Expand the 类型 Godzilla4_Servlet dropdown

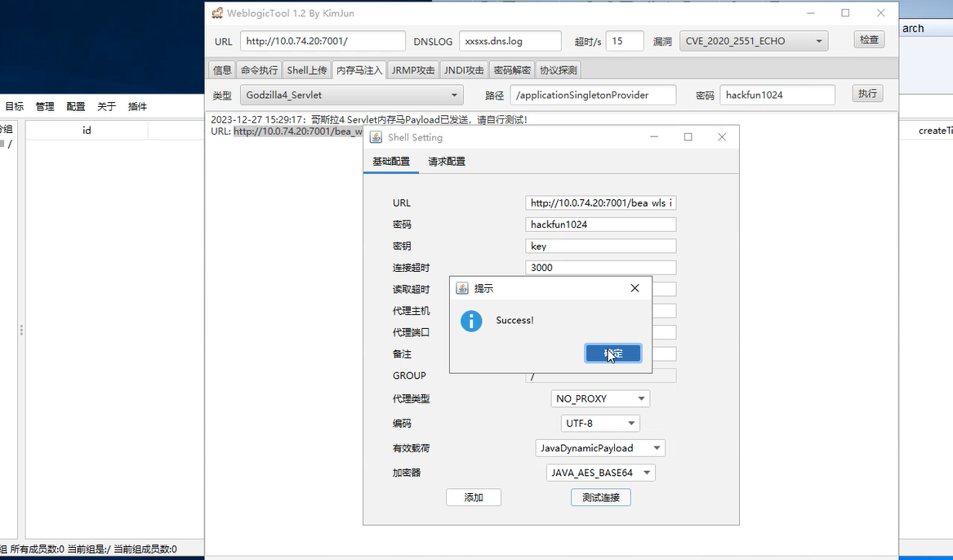tap(352, 95)
